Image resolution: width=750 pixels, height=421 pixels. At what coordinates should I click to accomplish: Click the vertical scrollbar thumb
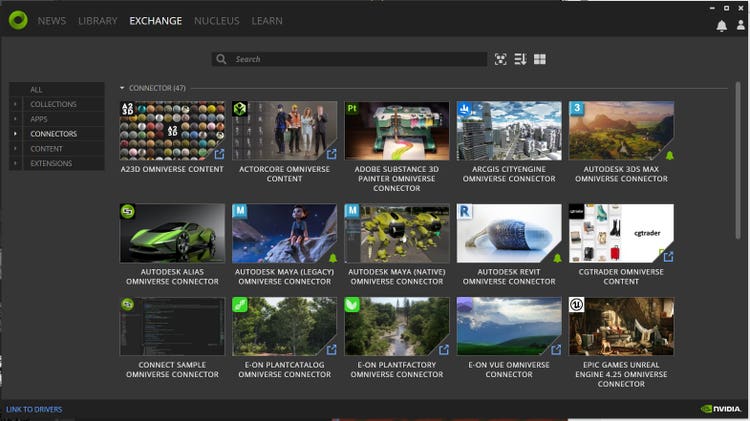click(x=738, y=160)
